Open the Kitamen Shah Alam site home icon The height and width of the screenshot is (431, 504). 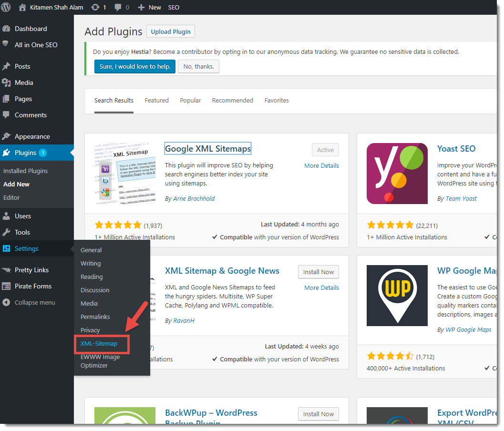pyautogui.click(x=22, y=7)
